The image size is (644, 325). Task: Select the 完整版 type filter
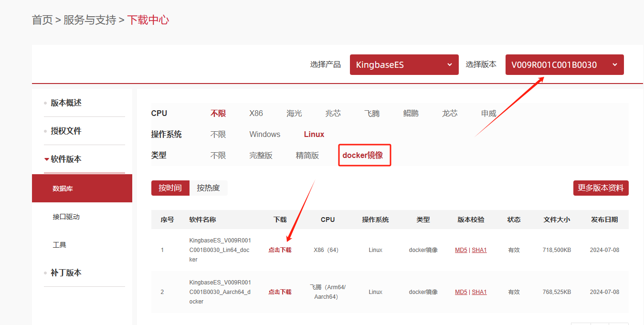[x=261, y=156]
